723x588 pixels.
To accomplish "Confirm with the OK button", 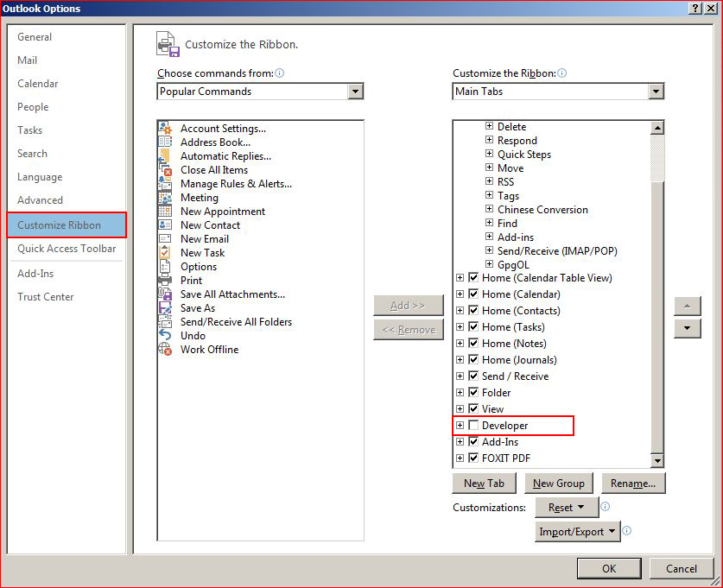I will pos(609,568).
